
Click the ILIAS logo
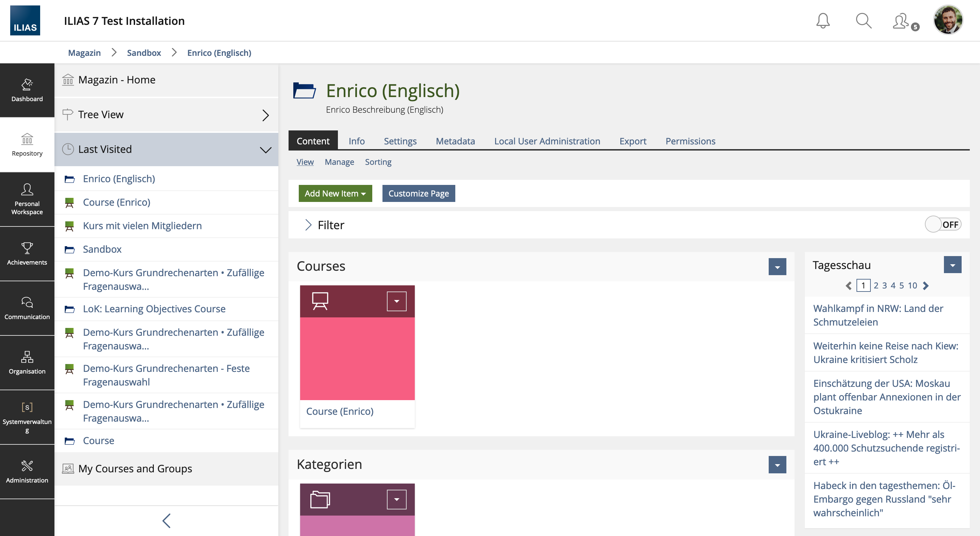25,20
